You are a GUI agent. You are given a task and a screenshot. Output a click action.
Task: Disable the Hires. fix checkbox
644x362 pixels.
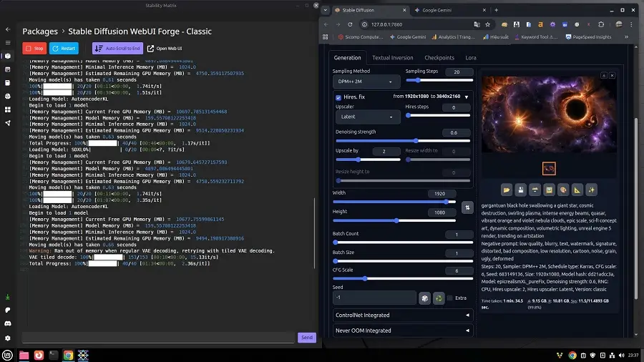click(x=338, y=97)
